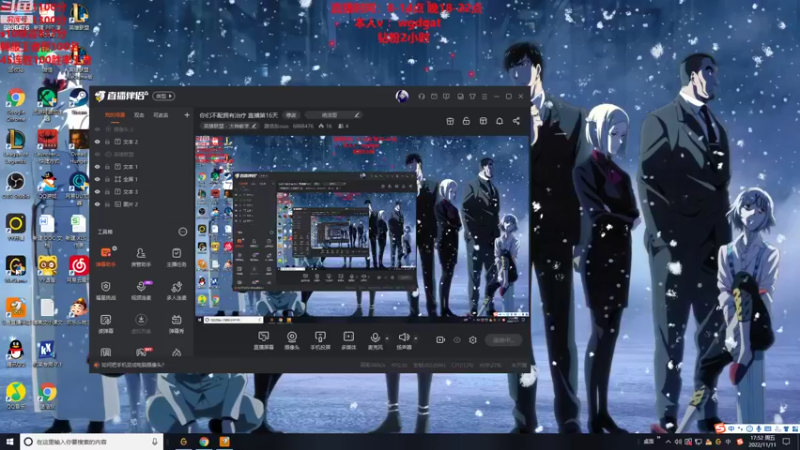The width and height of the screenshot is (800, 450).
Task: Open the 视频连麦 tool icon
Action: pos(141,290)
